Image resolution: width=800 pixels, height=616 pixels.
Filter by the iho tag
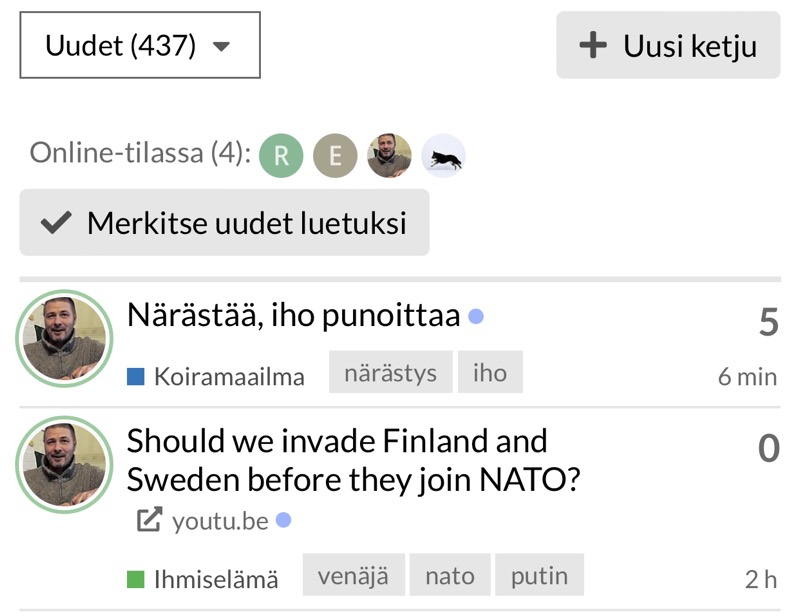coord(490,373)
